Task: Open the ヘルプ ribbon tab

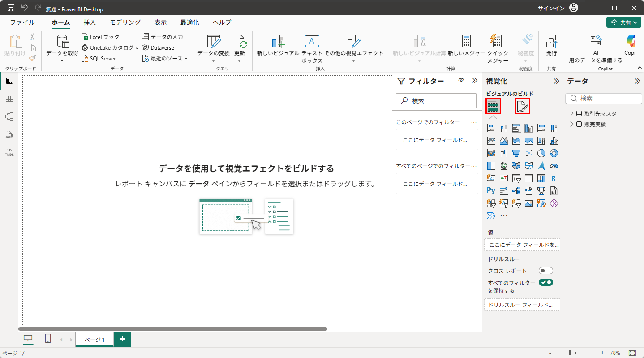Action: pos(222,22)
